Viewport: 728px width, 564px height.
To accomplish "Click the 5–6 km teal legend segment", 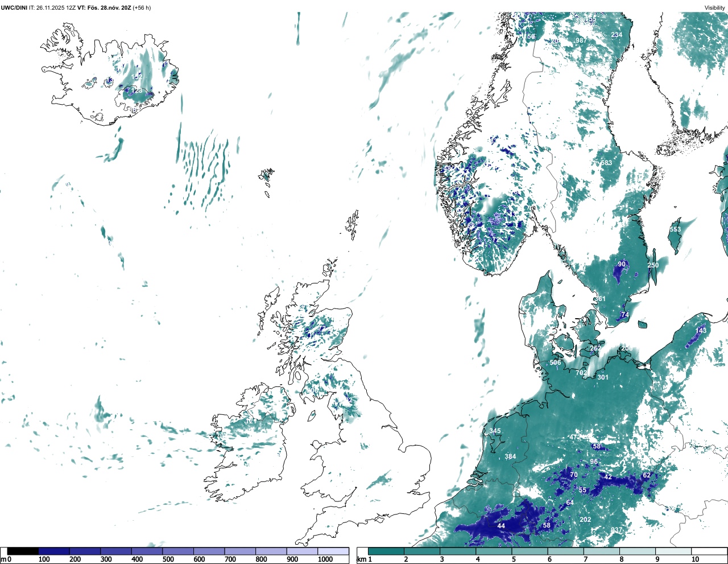I will click(x=530, y=551).
